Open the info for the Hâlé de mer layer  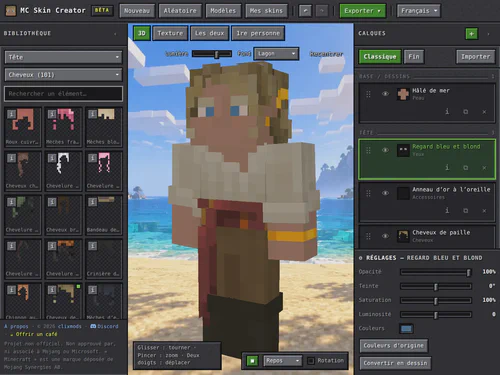coord(447,111)
